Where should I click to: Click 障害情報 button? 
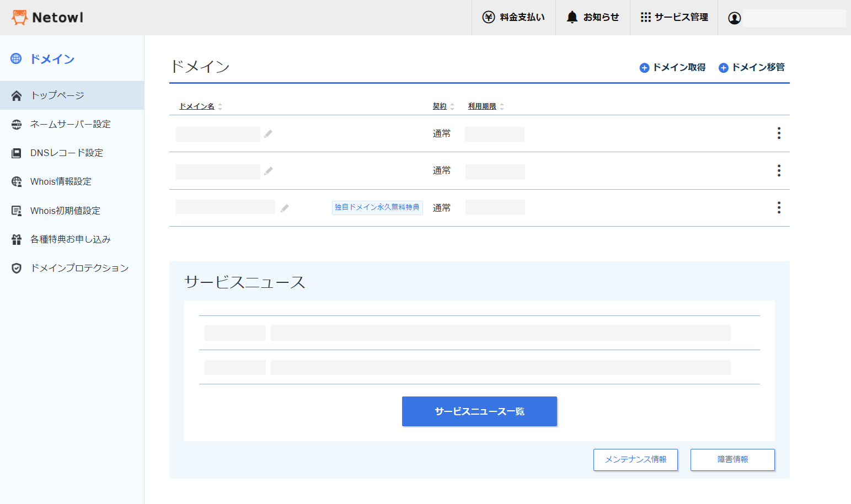(x=732, y=460)
